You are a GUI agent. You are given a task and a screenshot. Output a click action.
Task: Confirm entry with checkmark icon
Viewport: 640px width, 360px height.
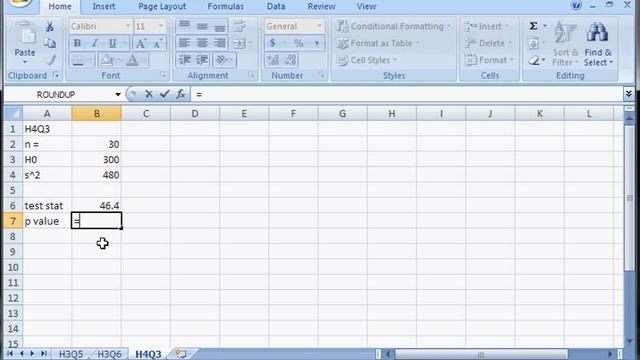[x=164, y=94]
